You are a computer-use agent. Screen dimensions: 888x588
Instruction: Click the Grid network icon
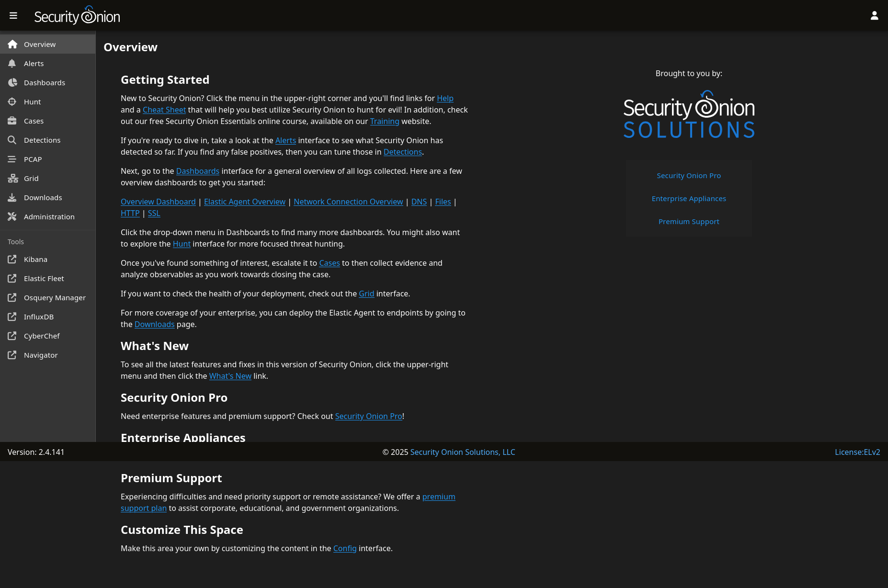12,178
